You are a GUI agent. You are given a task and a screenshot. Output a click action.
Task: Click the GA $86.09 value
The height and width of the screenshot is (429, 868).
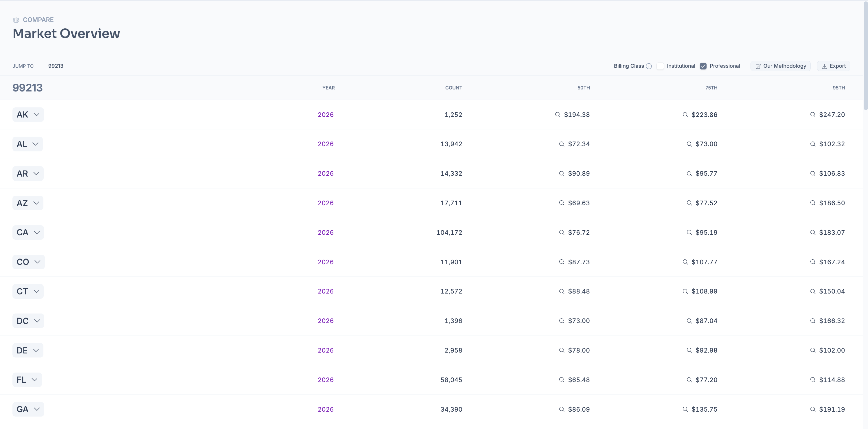pyautogui.click(x=579, y=409)
